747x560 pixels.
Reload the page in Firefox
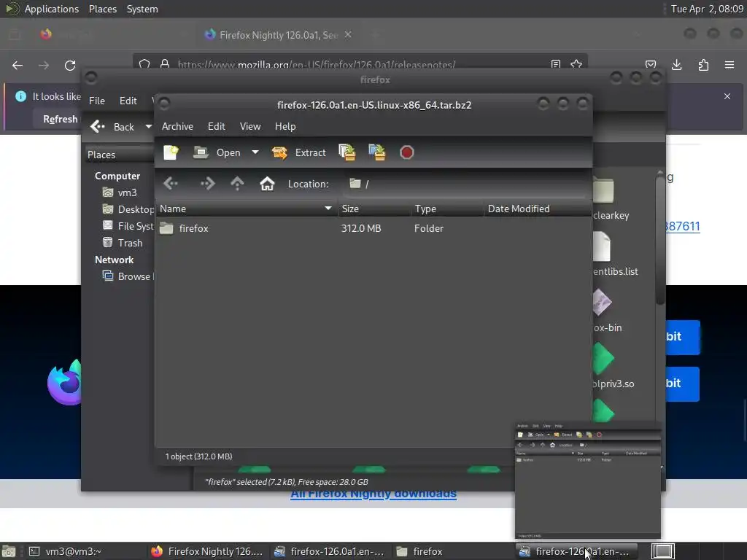click(x=70, y=65)
